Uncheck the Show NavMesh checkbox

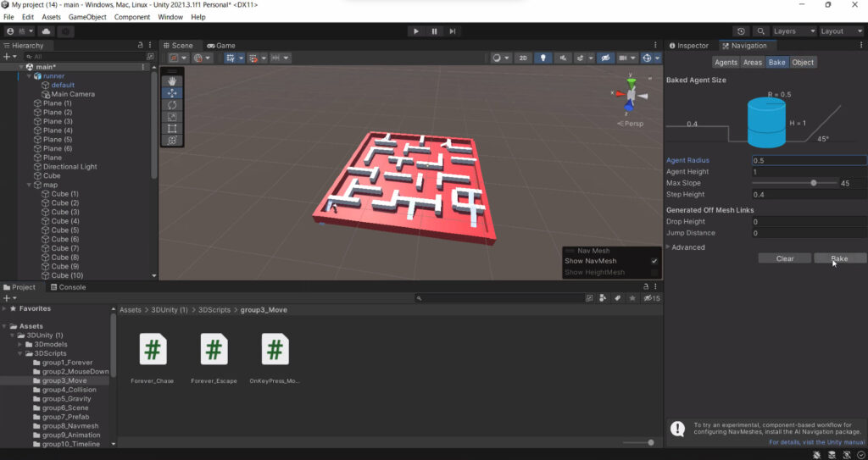654,261
